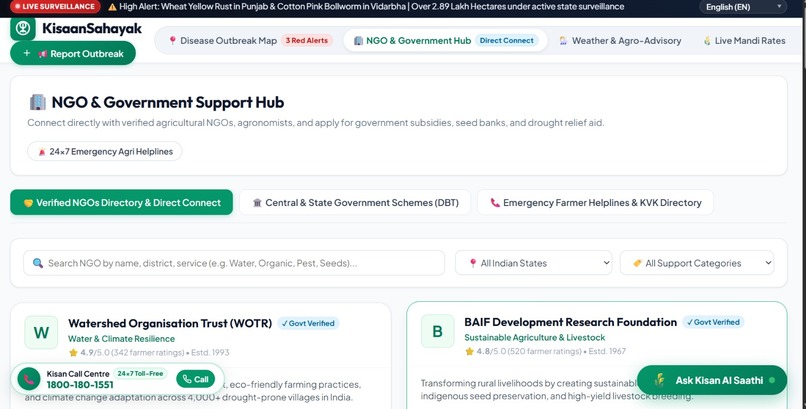Click the green Call button
The height and width of the screenshot is (409, 806).
tap(195, 379)
